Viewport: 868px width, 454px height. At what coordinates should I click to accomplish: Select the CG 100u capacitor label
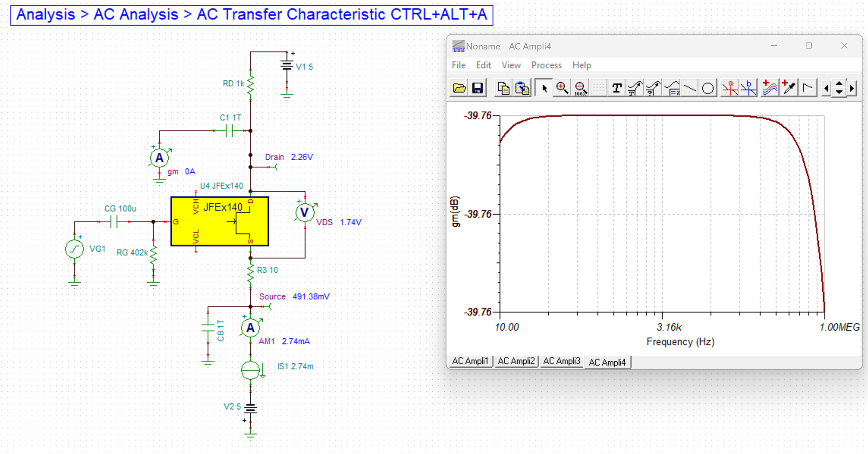point(120,209)
